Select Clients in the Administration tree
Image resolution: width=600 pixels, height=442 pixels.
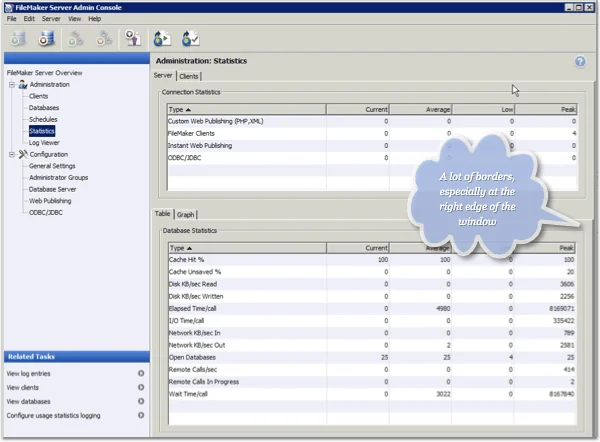pyautogui.click(x=38, y=96)
